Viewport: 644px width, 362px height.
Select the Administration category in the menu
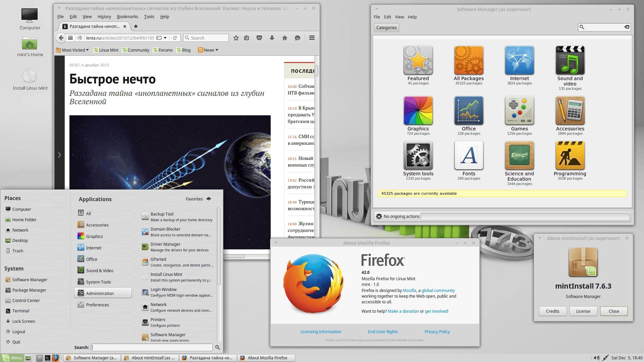point(103,293)
